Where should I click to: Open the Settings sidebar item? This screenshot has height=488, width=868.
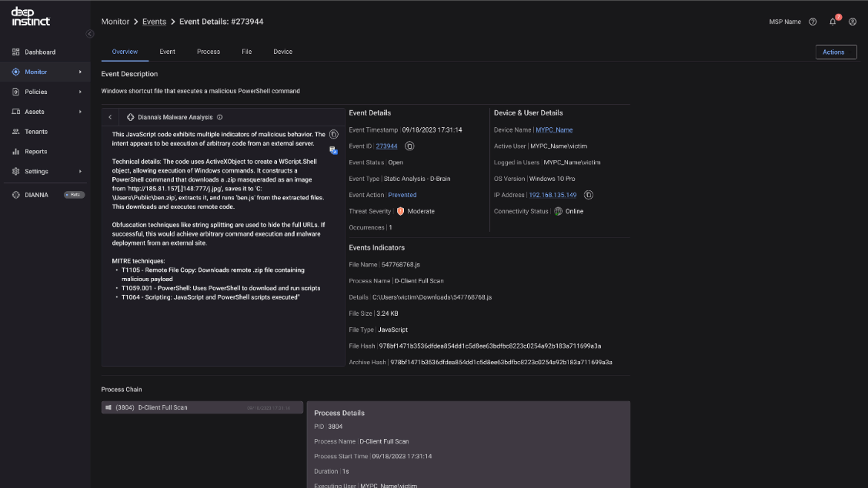pos(45,171)
